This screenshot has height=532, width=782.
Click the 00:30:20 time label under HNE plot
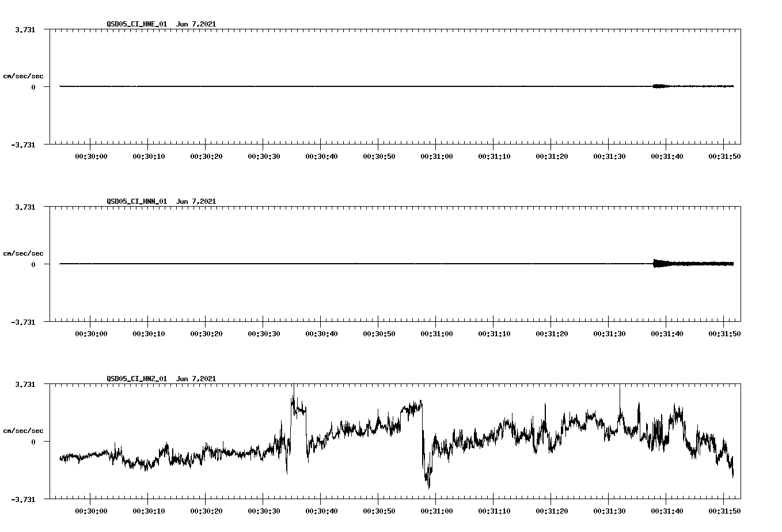click(206, 157)
